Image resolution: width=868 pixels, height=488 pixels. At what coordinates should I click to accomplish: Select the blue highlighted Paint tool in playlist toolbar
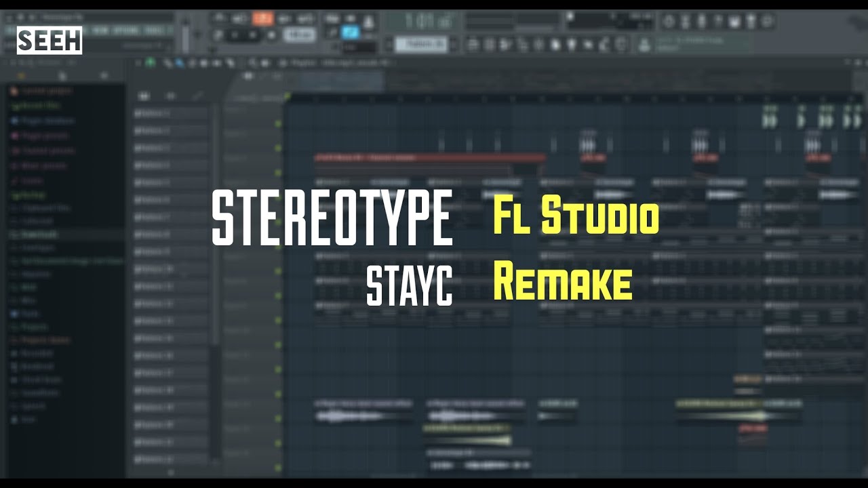[x=179, y=63]
